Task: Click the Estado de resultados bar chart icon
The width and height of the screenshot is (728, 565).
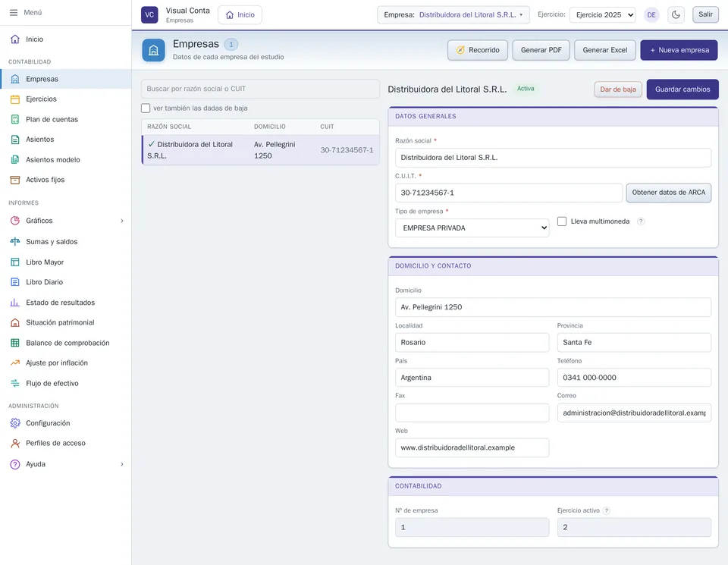Action: [15, 303]
